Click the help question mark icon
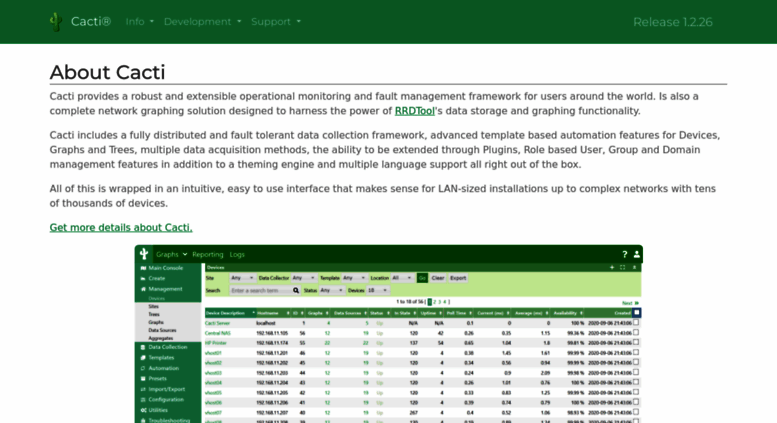Screen dimensions: 777x423 (x=624, y=254)
